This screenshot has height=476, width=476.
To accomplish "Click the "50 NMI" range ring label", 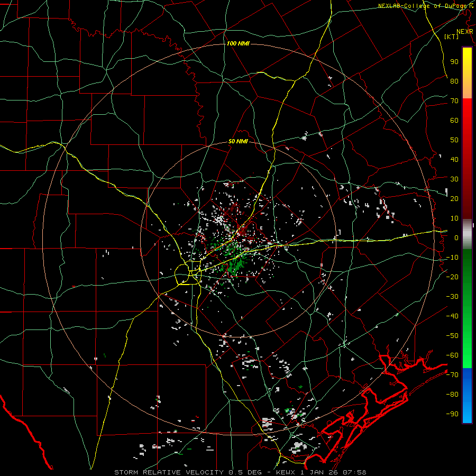I will click(238, 141).
